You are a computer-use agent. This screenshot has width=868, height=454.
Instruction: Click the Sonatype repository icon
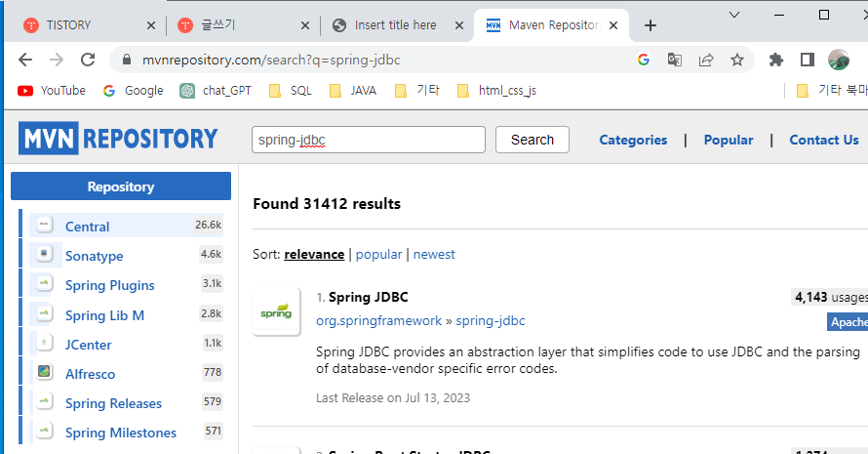(44, 254)
